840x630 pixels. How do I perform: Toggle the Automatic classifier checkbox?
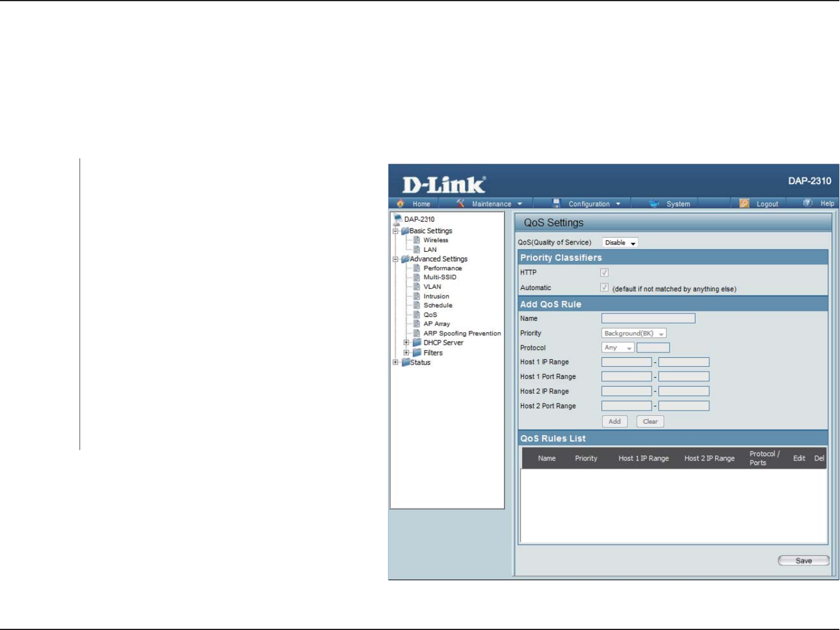coord(604,288)
